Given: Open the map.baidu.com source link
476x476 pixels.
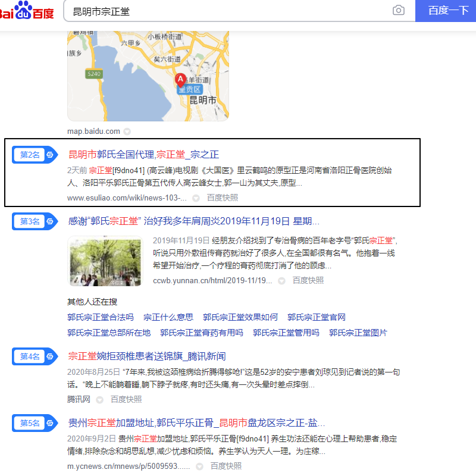Looking at the screenshot, I should click(x=93, y=131).
